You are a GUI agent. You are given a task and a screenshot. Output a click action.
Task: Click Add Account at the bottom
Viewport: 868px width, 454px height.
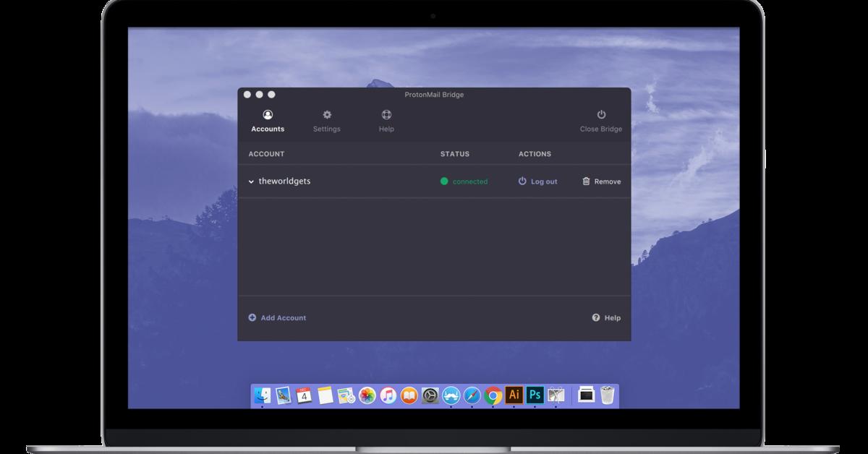tap(277, 317)
